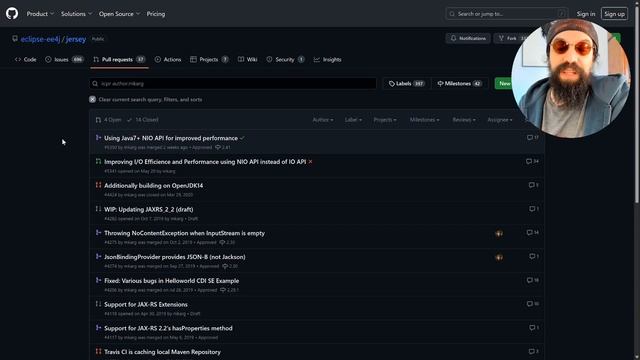
Task: Open 'Using Java7+ NIO API for improved performance'
Action: point(171,138)
